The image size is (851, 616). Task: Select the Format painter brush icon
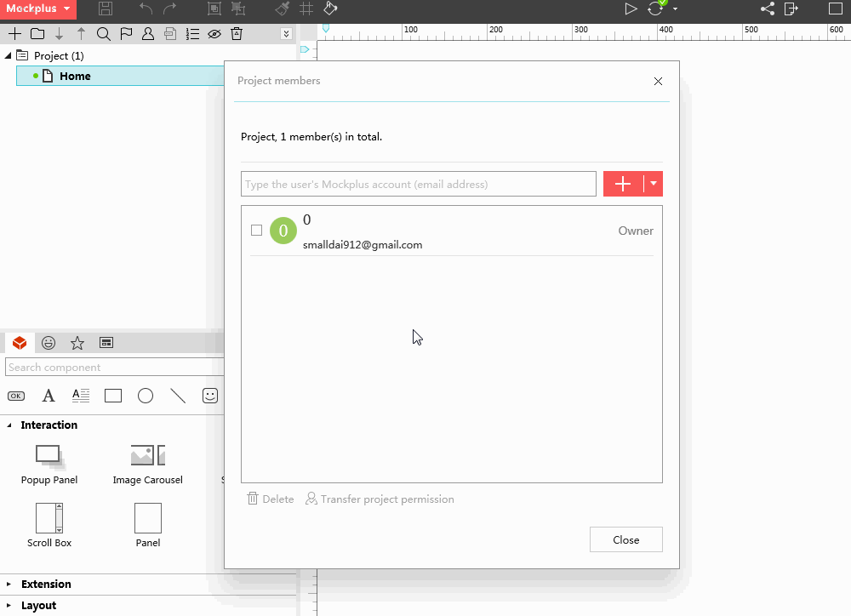(x=282, y=9)
